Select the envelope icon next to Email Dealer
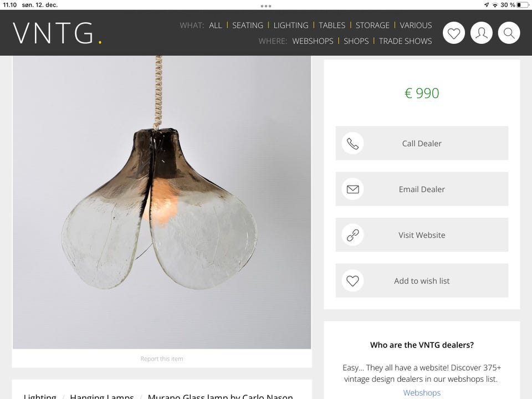This screenshot has width=532, height=399. coord(352,189)
